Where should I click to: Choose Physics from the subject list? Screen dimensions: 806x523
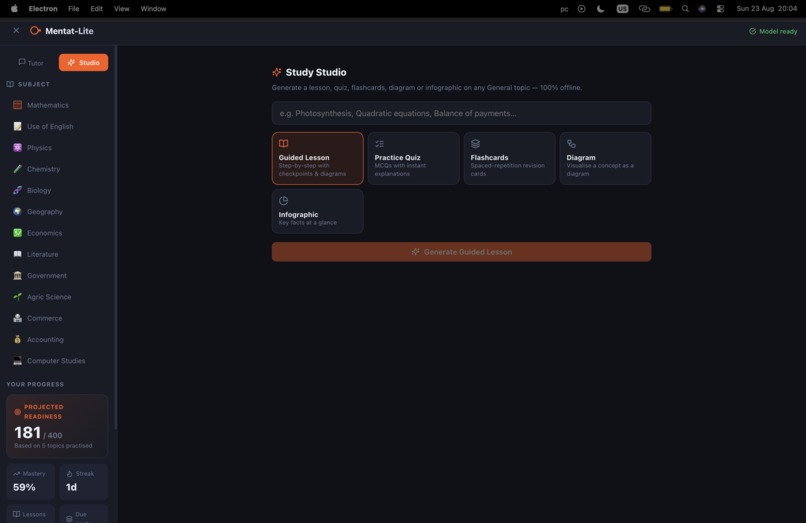57,148
